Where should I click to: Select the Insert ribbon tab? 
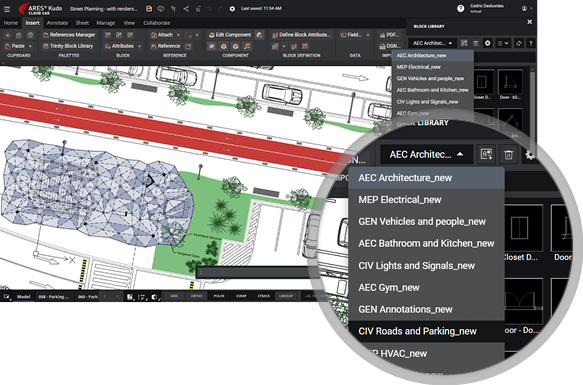click(x=32, y=23)
